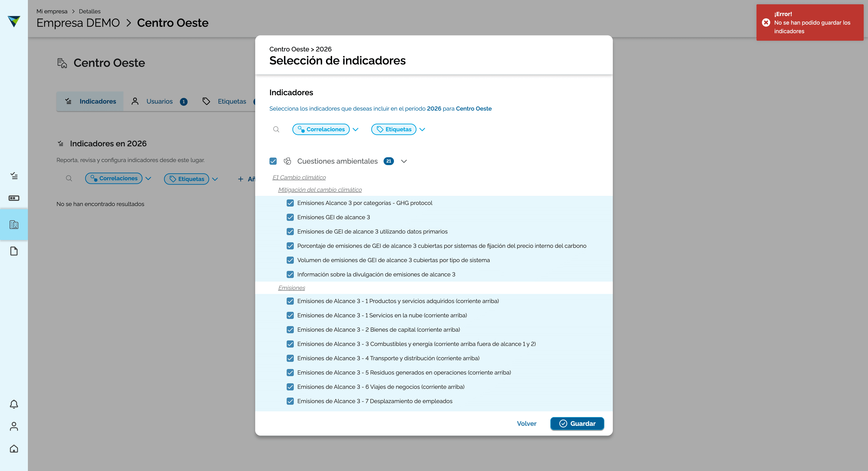Open the notifications bell icon

coord(14,404)
